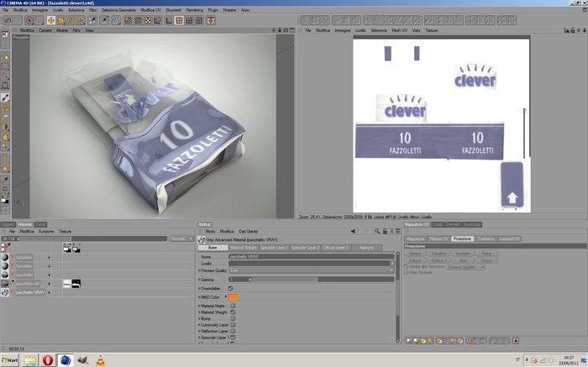This screenshot has width=588, height=367.
Task: Click the Assegna button
Action: [x=366, y=248]
